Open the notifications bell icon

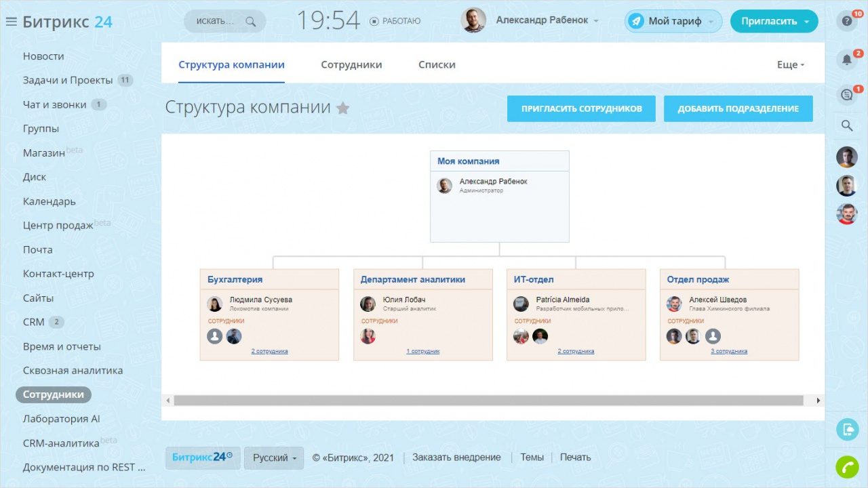(846, 60)
